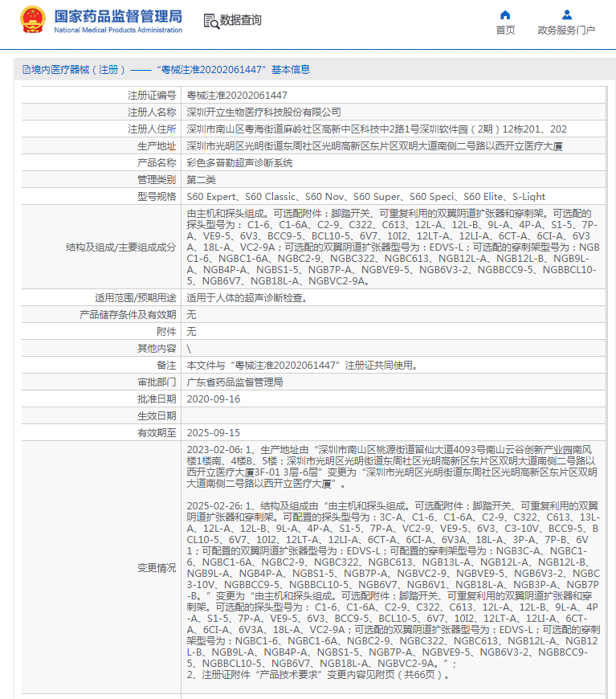The height and width of the screenshot is (699, 616).
Task: Select the 型号规格 label cell
Action: point(101,197)
